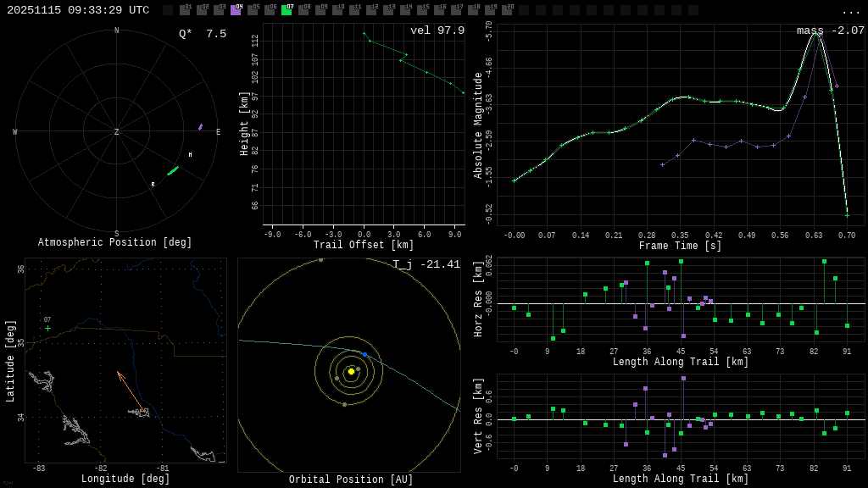Click the blue Earth dot on orbit
Viewport: 868px width, 488px height.
[x=365, y=354]
